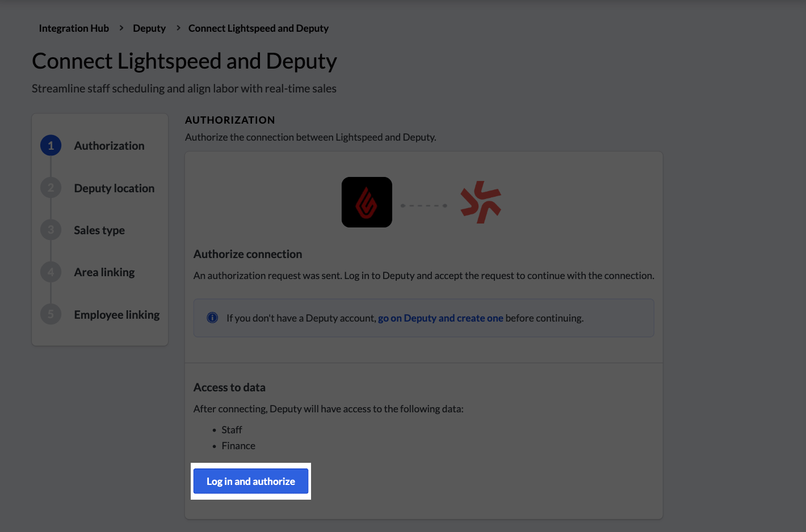Open the go on Deputy and create one link
The width and height of the screenshot is (806, 532).
click(x=440, y=318)
